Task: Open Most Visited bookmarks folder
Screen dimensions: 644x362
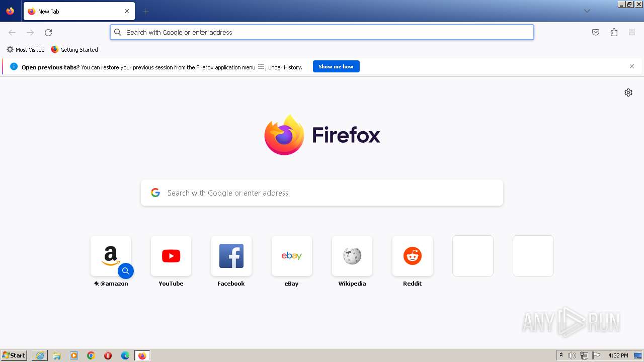Action: tap(26, 50)
